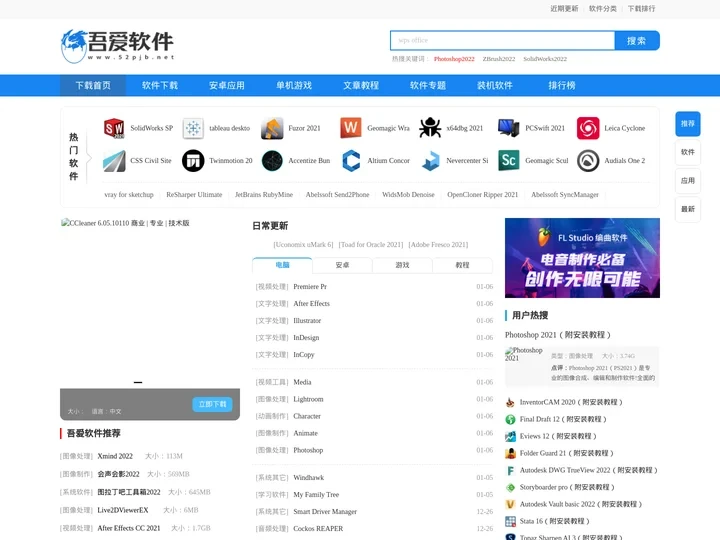Open Lightroom update entry
Screen dimensions: 720x540
coord(308,399)
